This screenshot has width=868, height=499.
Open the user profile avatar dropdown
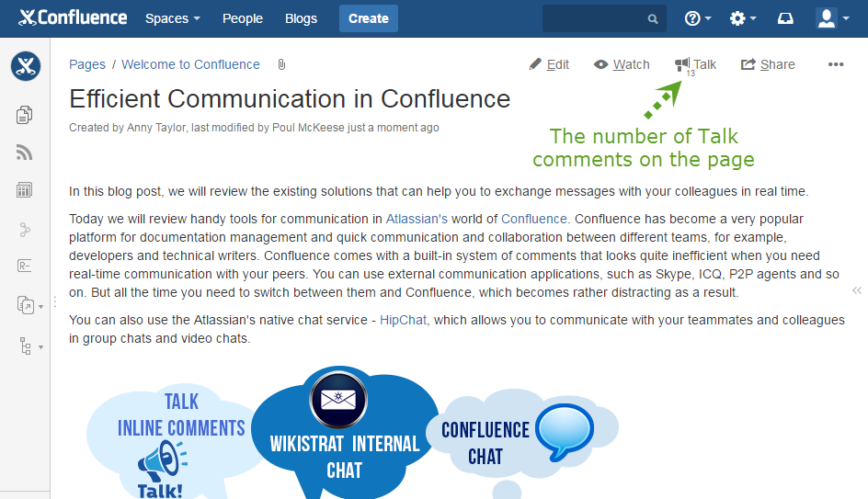832,18
